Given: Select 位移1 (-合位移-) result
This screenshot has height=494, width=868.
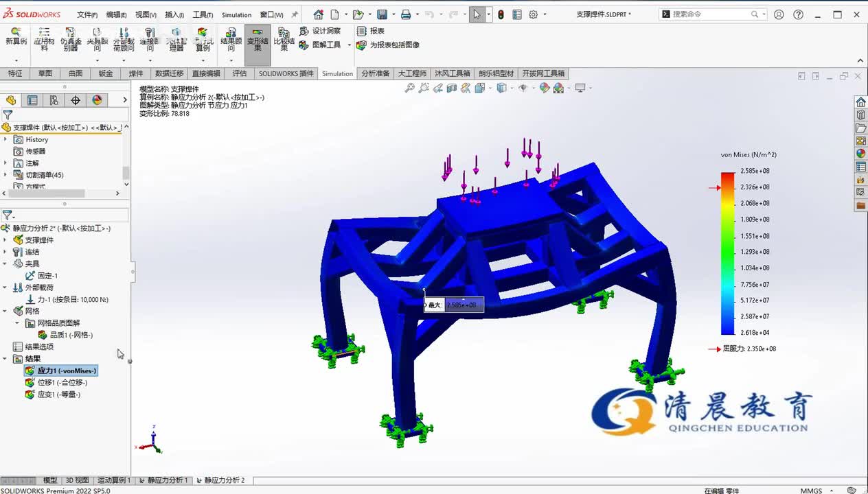Looking at the screenshot, I should pos(56,382).
